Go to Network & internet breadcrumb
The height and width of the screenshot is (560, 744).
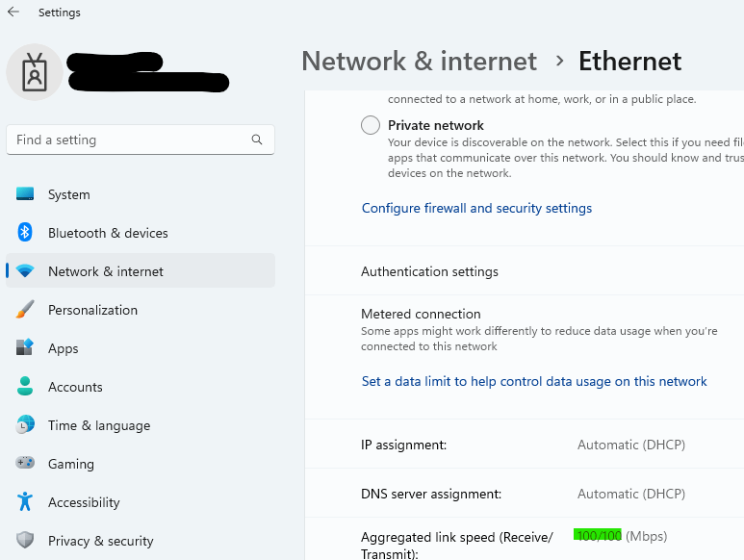(x=419, y=62)
